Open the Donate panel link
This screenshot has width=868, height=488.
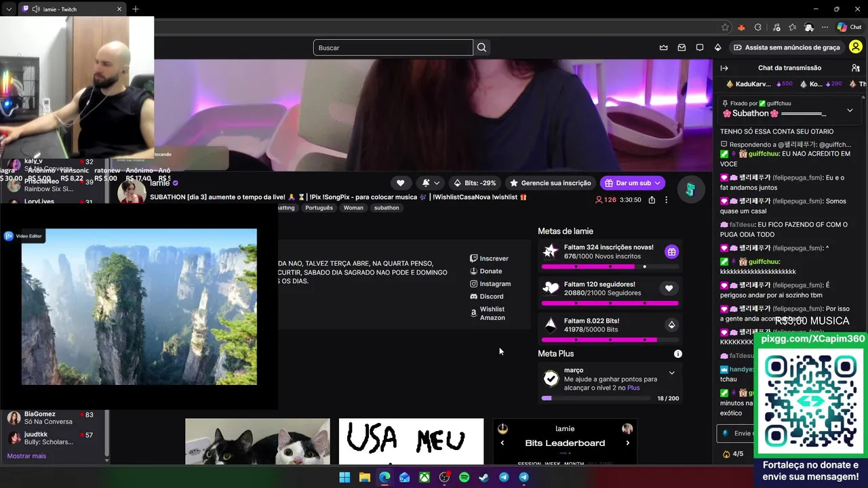pos(486,271)
